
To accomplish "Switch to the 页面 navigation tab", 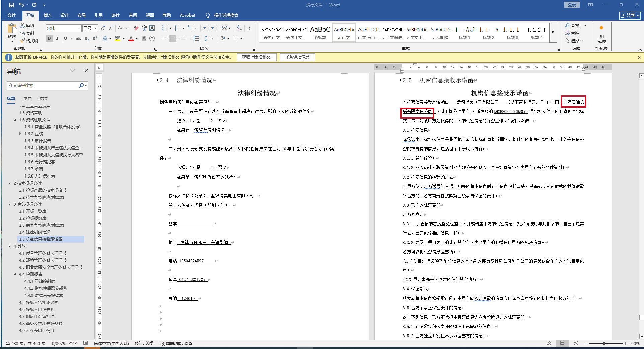I will [x=27, y=98].
